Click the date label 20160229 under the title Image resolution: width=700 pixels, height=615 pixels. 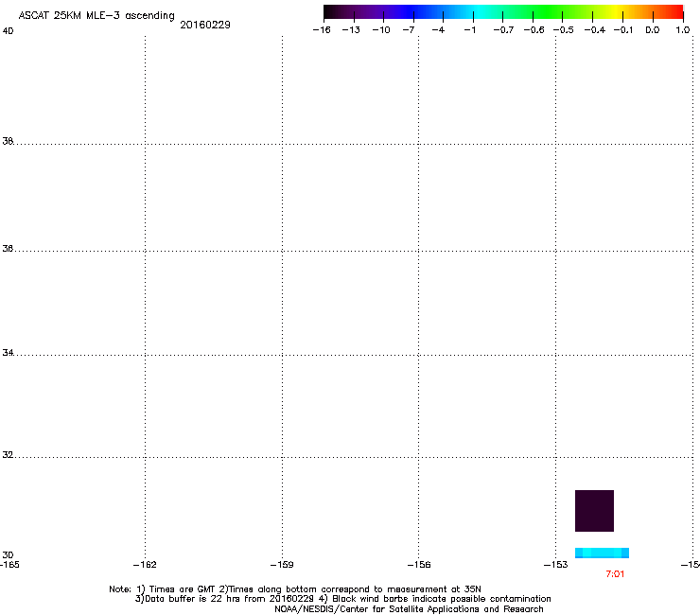205,25
